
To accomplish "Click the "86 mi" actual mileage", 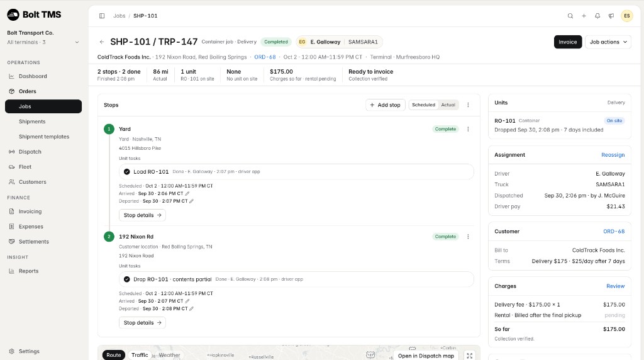I will [x=160, y=72].
